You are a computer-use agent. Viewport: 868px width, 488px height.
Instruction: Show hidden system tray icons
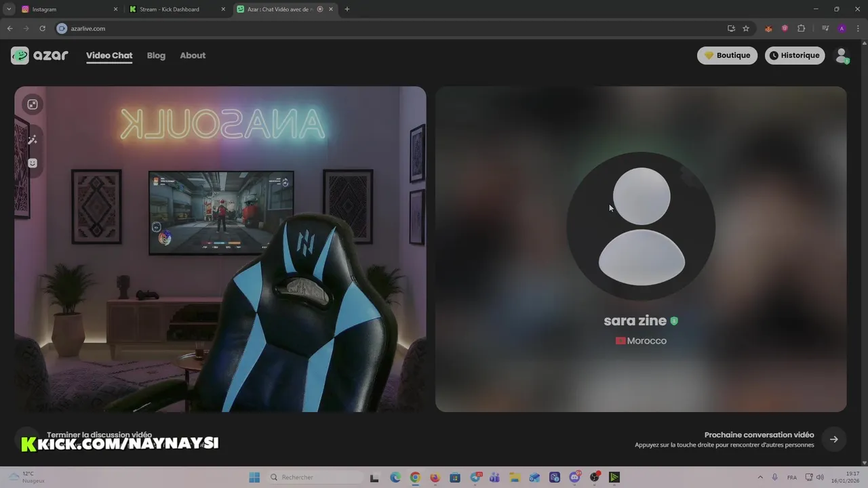(x=759, y=477)
